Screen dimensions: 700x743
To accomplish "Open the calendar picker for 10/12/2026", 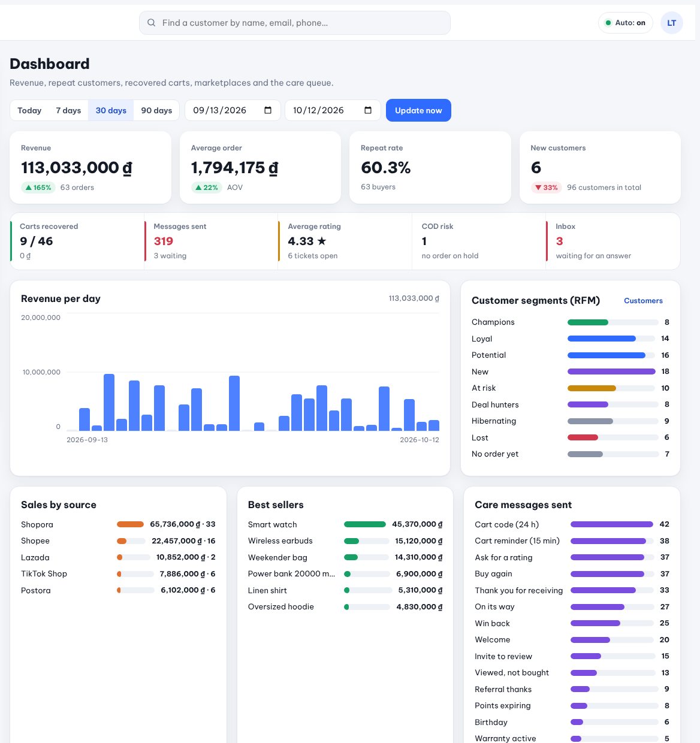I will (368, 110).
